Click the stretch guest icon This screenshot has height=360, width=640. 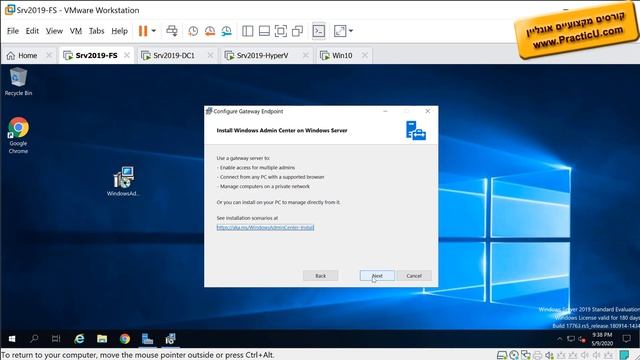point(340,31)
